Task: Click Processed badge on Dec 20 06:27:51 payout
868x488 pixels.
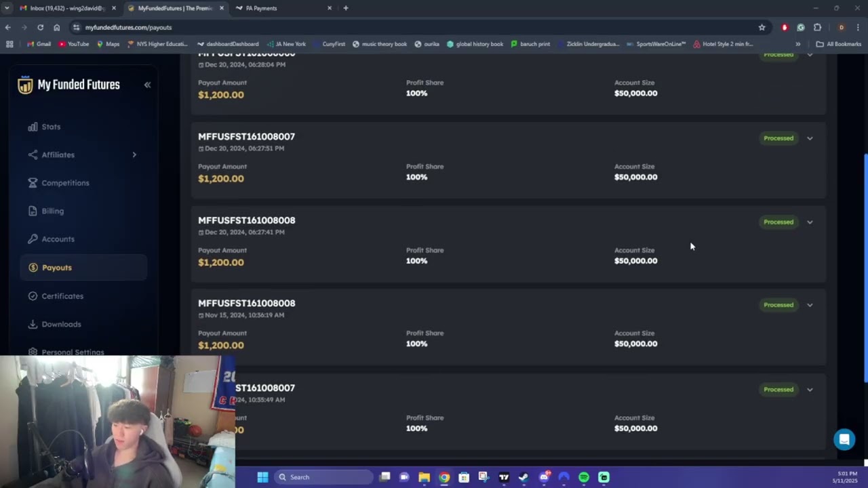Action: click(x=778, y=138)
